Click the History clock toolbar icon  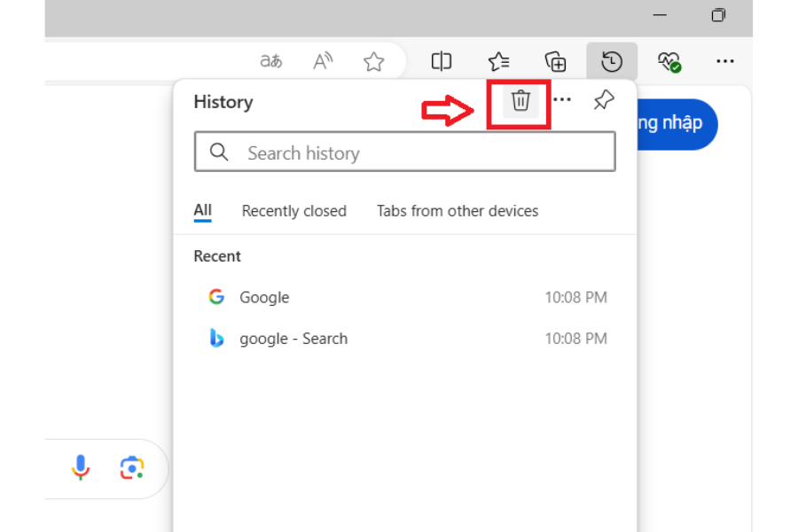[611, 60]
